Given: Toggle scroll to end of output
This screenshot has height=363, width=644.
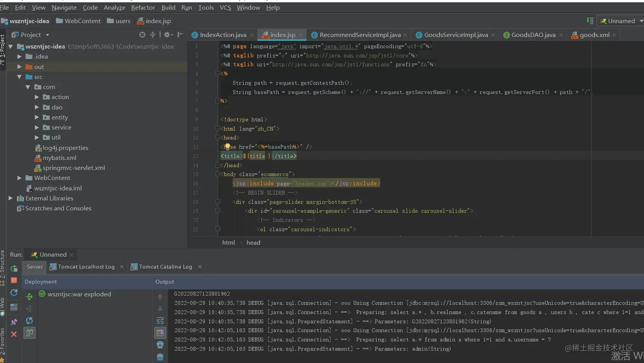Looking at the screenshot, I should [160, 333].
